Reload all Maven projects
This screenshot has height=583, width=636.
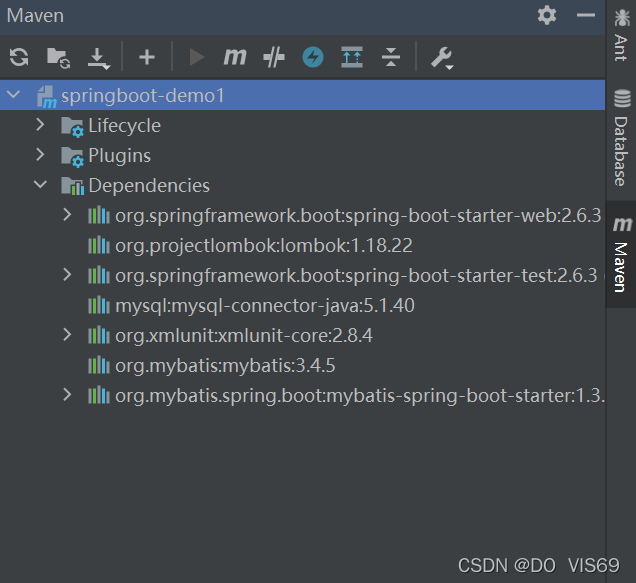19,57
